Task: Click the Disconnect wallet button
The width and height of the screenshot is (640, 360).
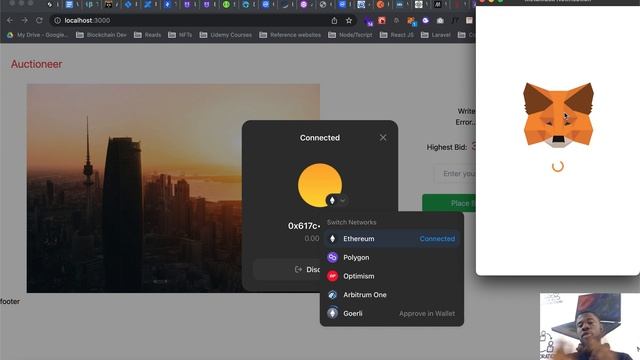Action: click(x=287, y=269)
